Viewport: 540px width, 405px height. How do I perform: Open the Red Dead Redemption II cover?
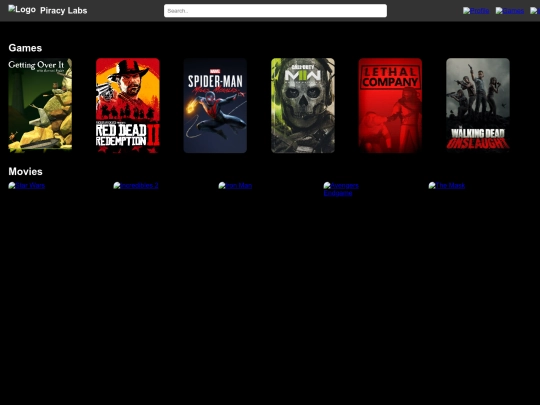(x=128, y=105)
